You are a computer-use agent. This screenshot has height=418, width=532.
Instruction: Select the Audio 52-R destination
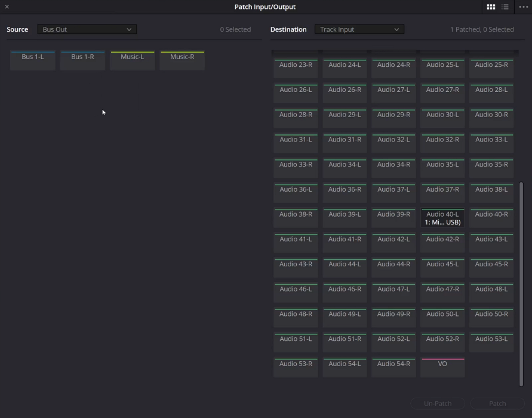442,343
